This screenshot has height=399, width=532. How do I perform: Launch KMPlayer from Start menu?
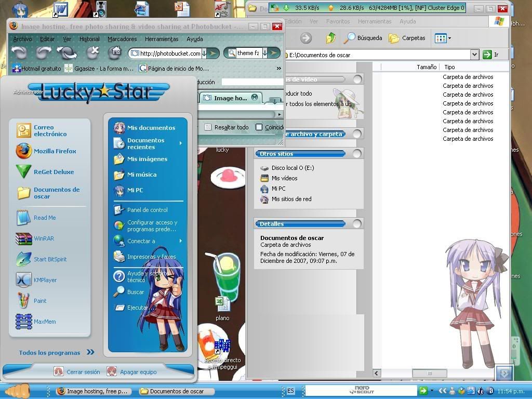[x=36, y=280]
